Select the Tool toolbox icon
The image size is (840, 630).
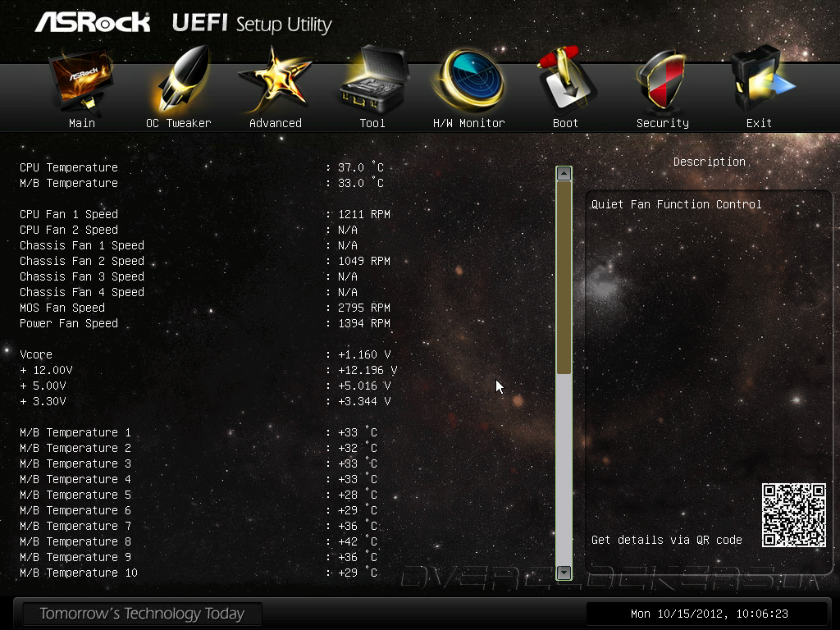click(374, 78)
